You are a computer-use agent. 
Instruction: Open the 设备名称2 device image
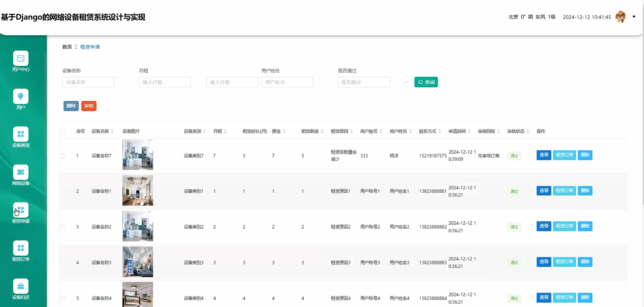(138, 226)
